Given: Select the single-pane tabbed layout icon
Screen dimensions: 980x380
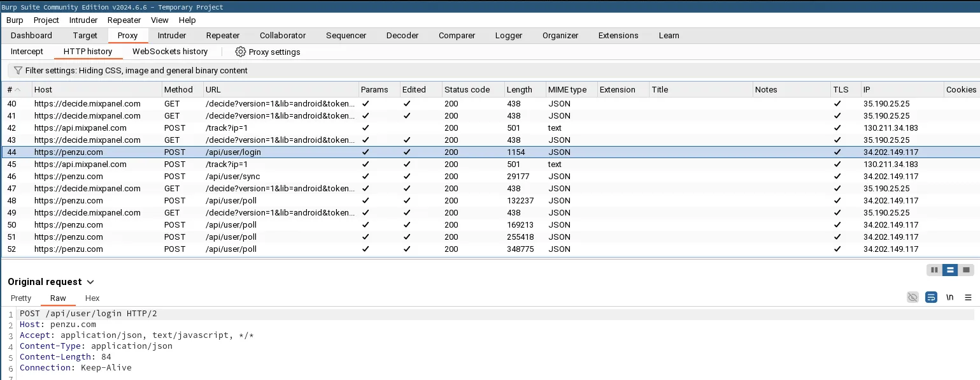Looking at the screenshot, I should (966, 270).
